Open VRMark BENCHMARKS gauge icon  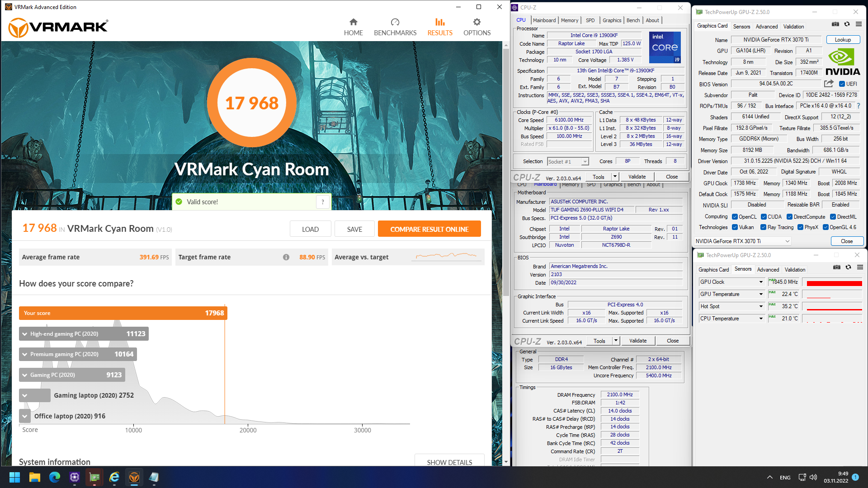click(x=395, y=22)
